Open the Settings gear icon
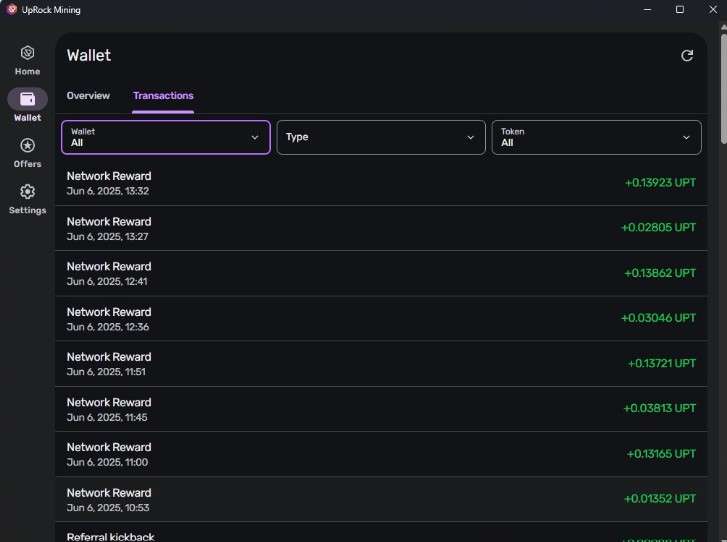The image size is (727, 542). point(27,191)
